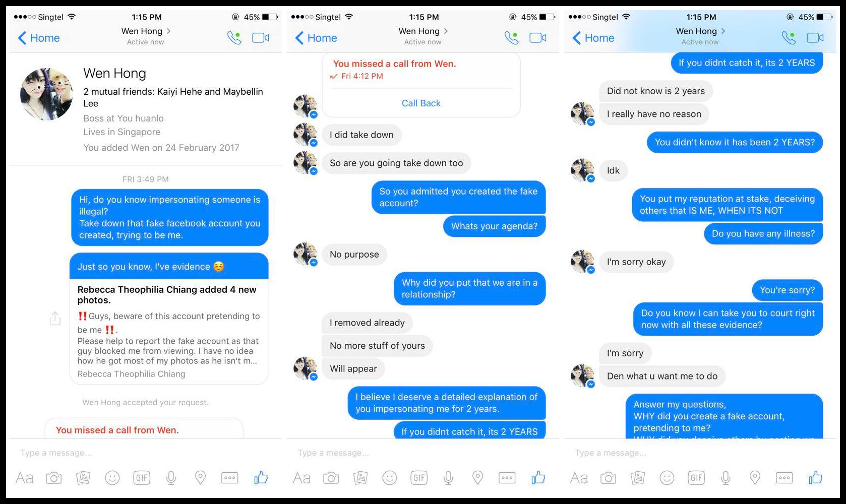Start voice call in left chat panel
846x504 pixels.
(x=234, y=38)
